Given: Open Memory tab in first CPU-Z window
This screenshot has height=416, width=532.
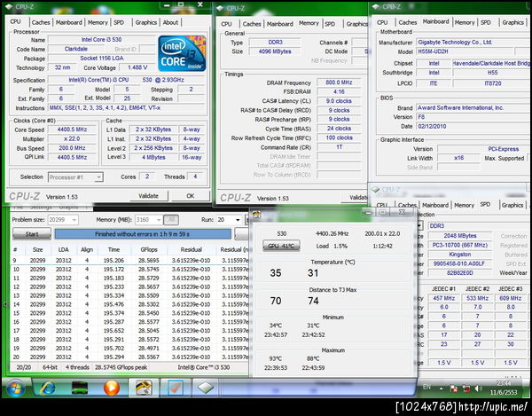Looking at the screenshot, I should (98, 22).
